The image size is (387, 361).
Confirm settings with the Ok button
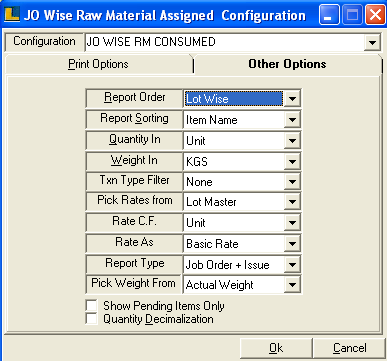click(276, 348)
